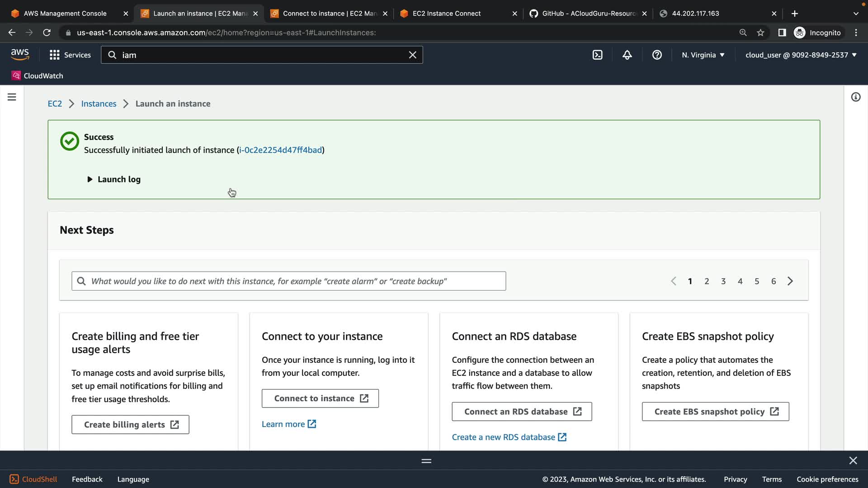
Task: Open CloudShell icon in top navigation bar
Action: coord(597,55)
